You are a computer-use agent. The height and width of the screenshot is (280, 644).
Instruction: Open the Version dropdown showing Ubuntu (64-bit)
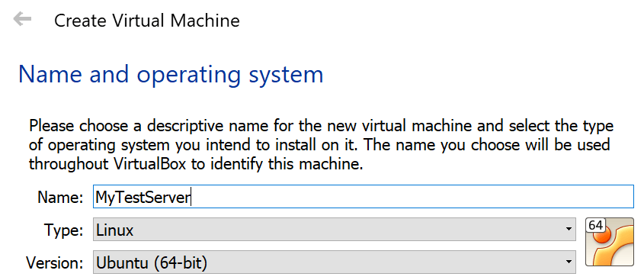pyautogui.click(x=335, y=262)
